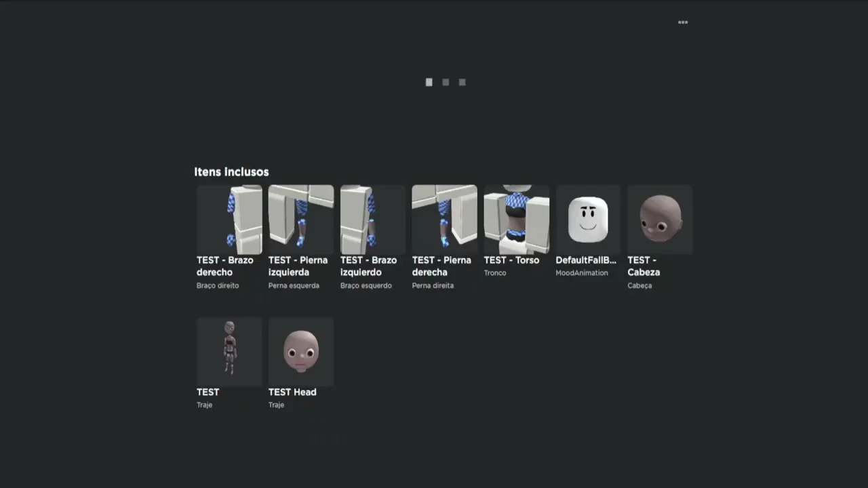This screenshot has width=868, height=488.
Task: Open the TEST - Brazo izquierdo thumbnail
Action: click(373, 220)
